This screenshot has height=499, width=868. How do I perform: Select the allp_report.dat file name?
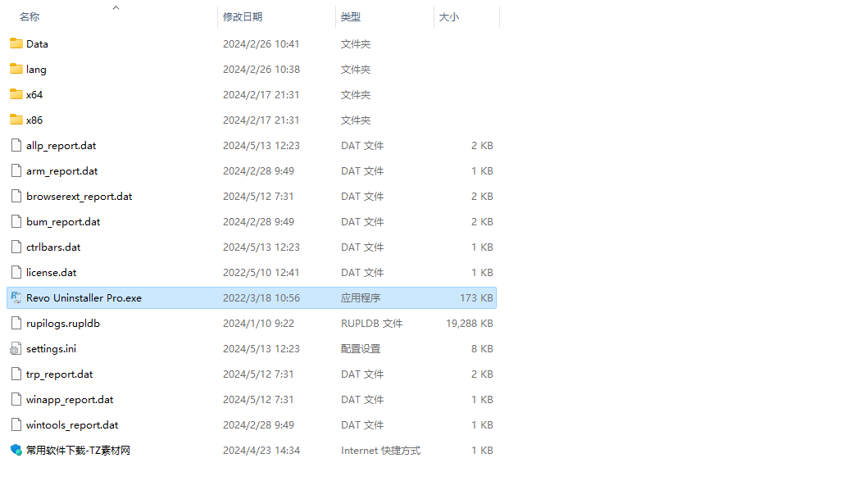61,146
